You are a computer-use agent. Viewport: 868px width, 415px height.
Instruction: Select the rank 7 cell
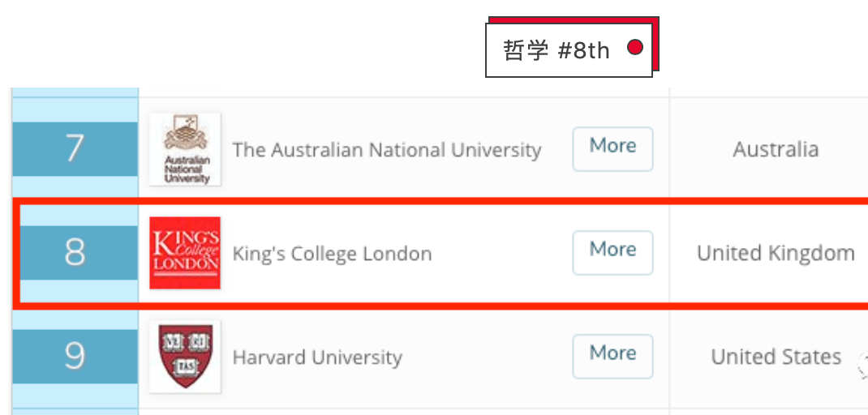(75, 149)
